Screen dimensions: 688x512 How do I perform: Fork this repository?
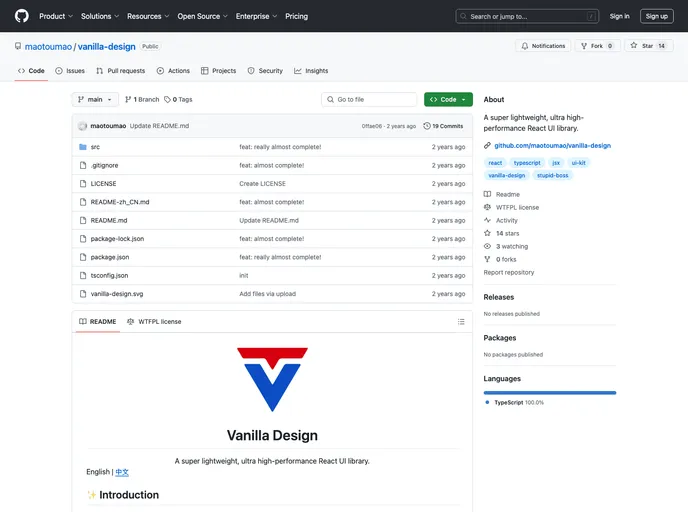[x=598, y=46]
